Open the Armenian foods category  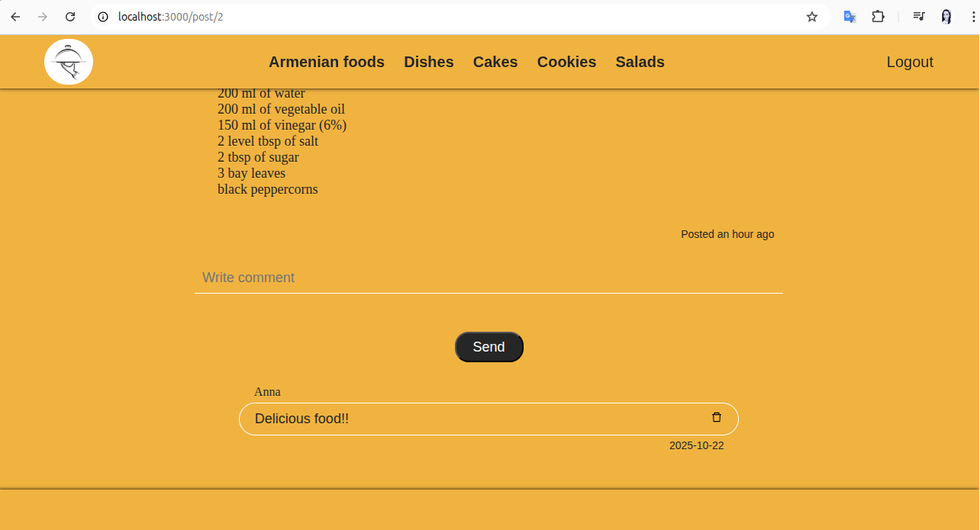tap(327, 62)
